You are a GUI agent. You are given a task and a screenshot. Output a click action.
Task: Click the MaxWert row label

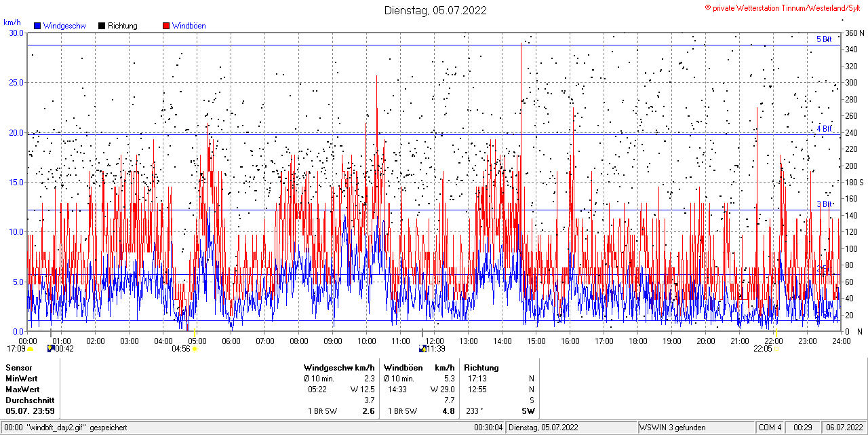pos(22,390)
